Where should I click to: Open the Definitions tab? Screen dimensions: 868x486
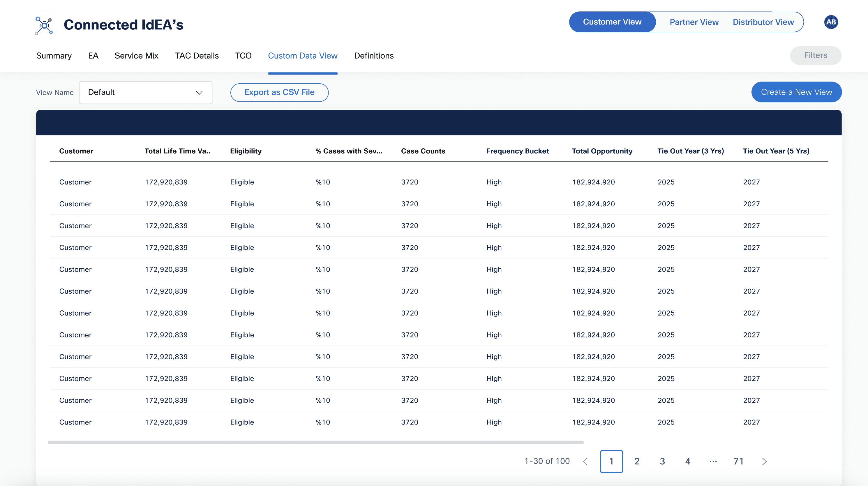pyautogui.click(x=374, y=56)
